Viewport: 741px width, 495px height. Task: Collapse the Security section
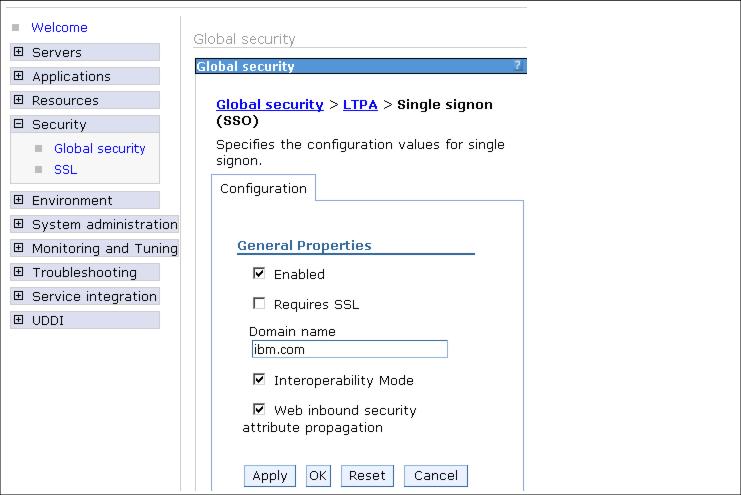(18, 124)
